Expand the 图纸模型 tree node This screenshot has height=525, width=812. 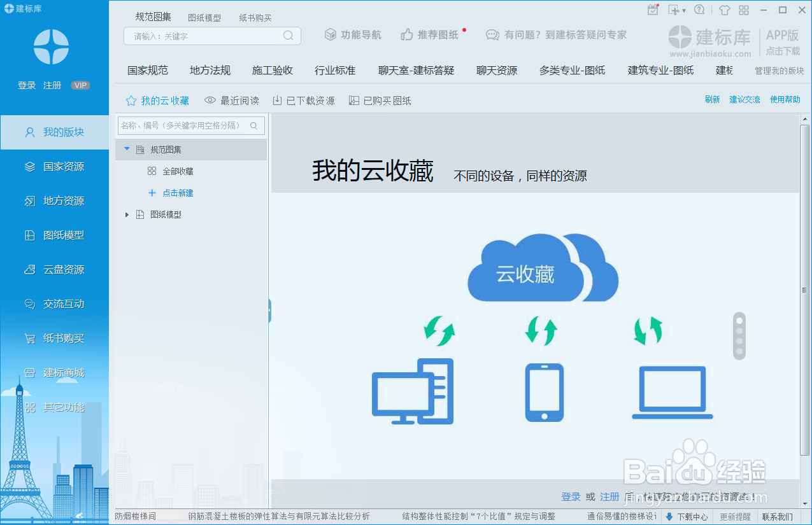[x=127, y=214]
